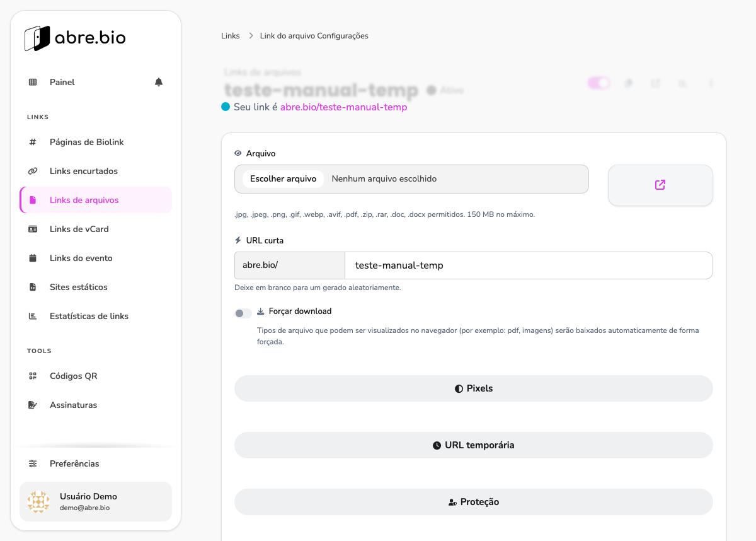
Task: Click the 'Deixe em branco para um gerado aleatoriamente' hint
Action: point(318,288)
